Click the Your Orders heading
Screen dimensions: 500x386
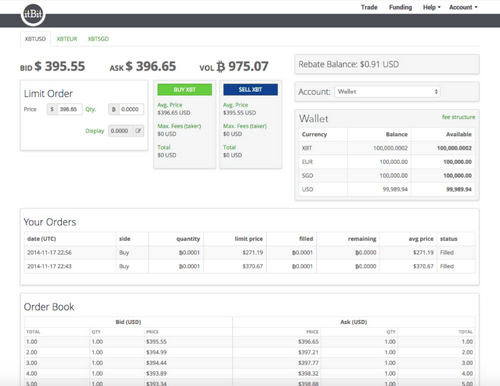coord(50,222)
